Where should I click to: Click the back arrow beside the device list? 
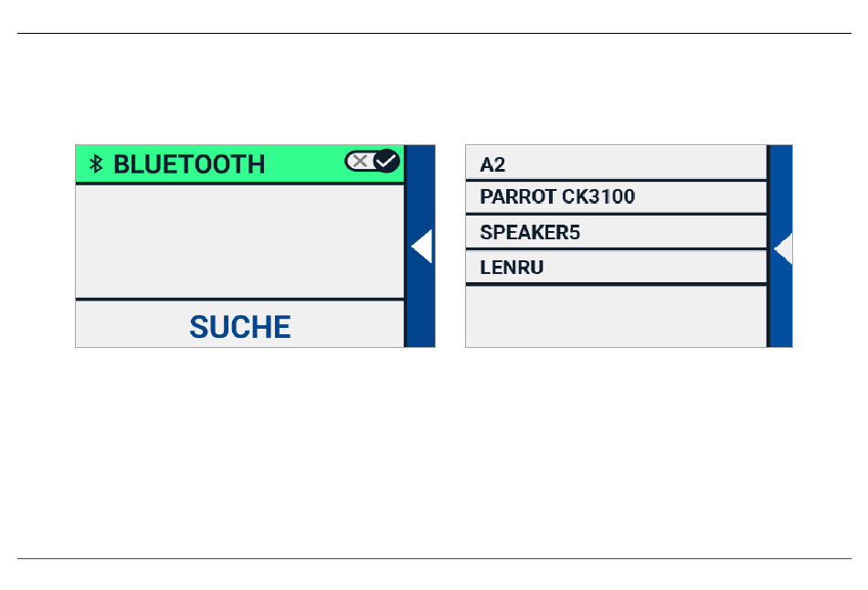point(783,249)
